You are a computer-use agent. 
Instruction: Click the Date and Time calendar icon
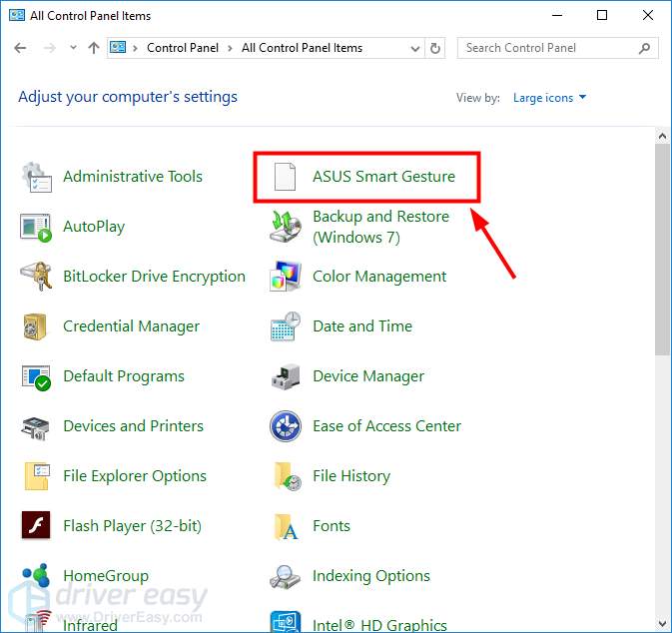coord(286,326)
